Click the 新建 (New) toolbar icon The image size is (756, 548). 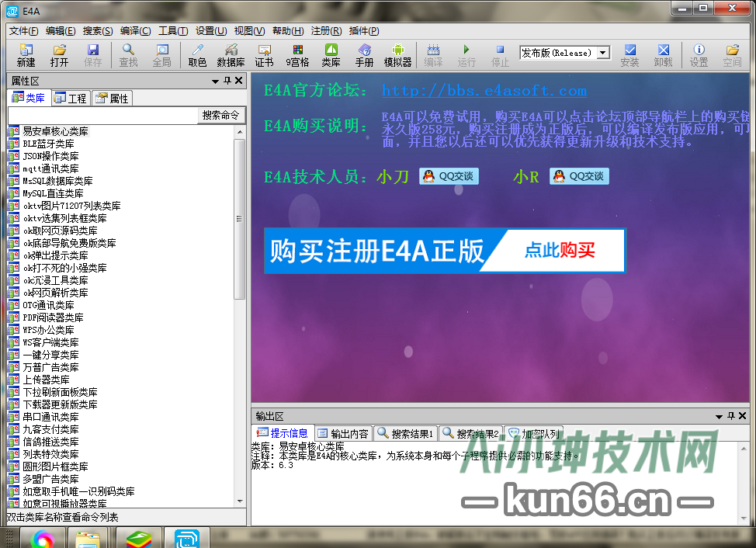[x=26, y=55]
